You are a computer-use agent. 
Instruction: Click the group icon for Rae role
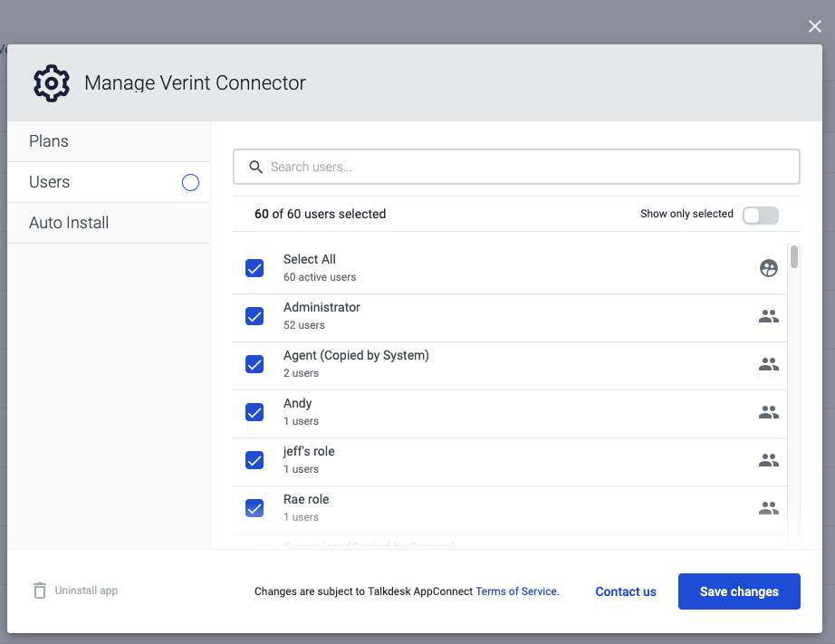[768, 508]
